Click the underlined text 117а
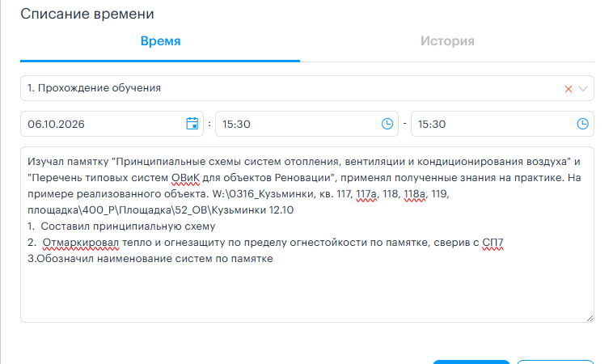This screenshot has width=613, height=364. pyautogui.click(x=366, y=194)
